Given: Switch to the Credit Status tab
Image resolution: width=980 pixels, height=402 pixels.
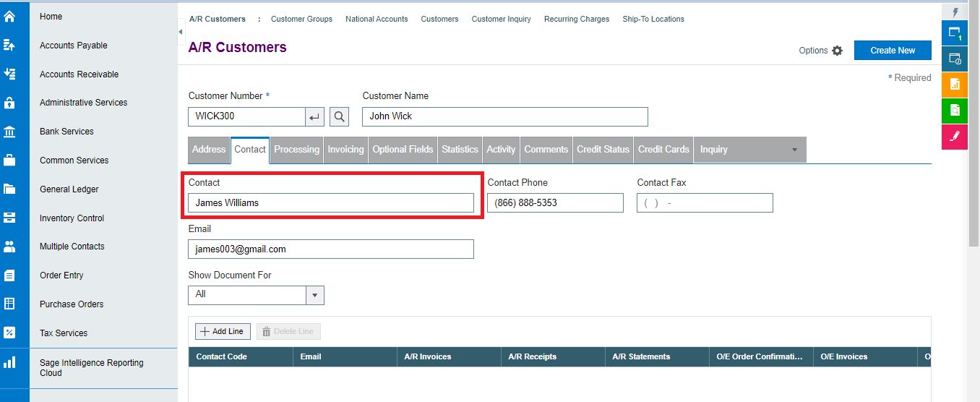Looking at the screenshot, I should click(x=603, y=150).
